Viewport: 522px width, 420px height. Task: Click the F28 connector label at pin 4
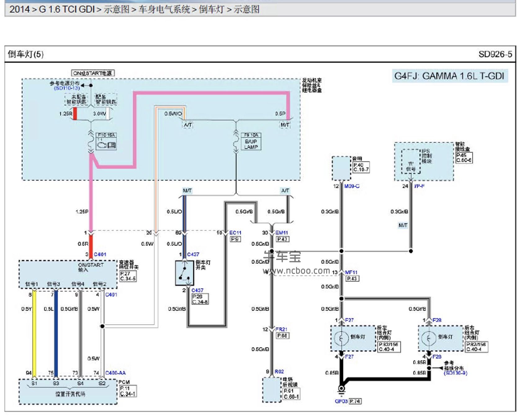click(x=437, y=357)
